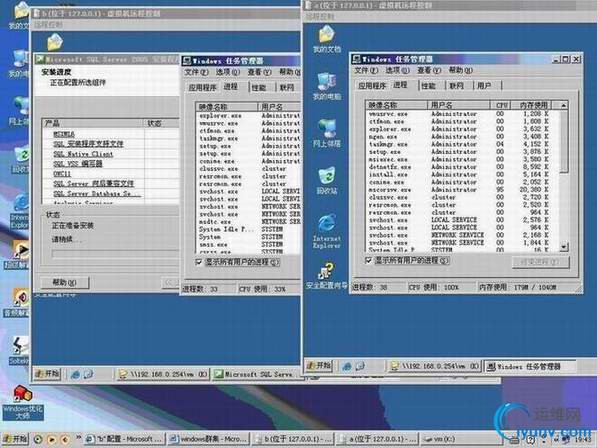The image size is (597, 448).
Task: Open SQL Server 向后兼容文件 link
Action: [x=94, y=183]
